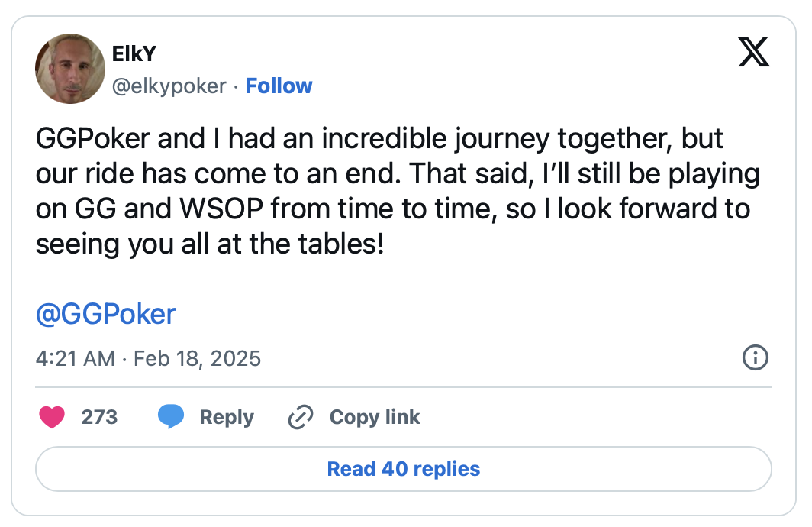
Task: Click the 273 likes count
Action: coord(99,417)
